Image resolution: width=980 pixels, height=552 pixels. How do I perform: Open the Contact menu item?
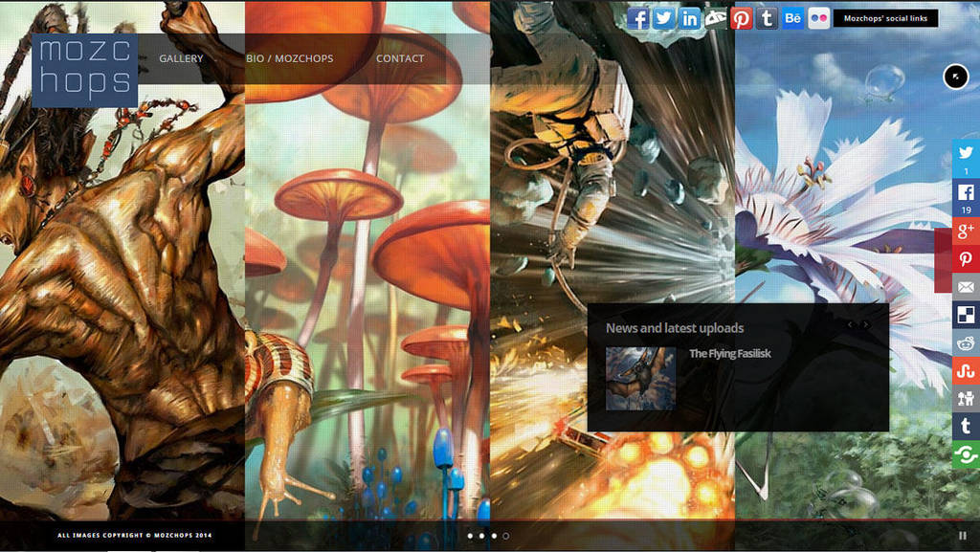point(400,58)
